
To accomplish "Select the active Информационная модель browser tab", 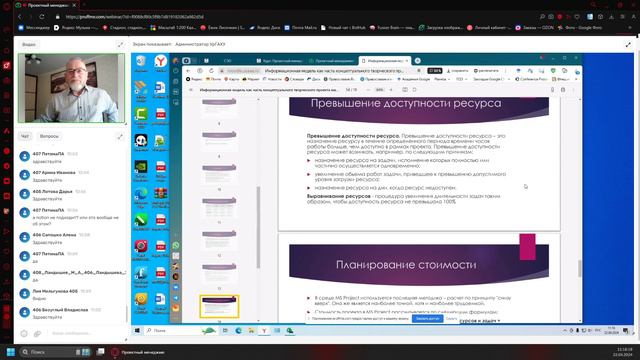I will click(384, 61).
